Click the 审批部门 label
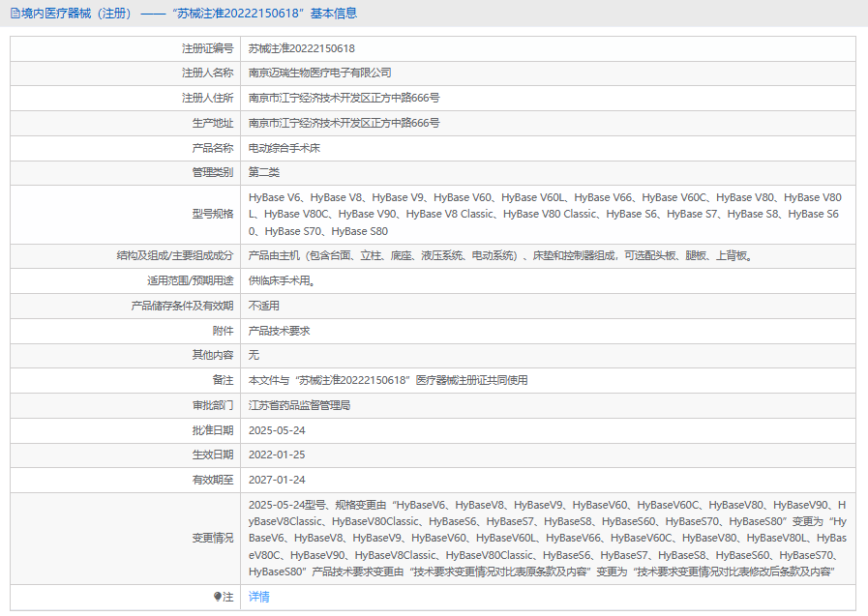868x616 pixels. pyautogui.click(x=213, y=405)
